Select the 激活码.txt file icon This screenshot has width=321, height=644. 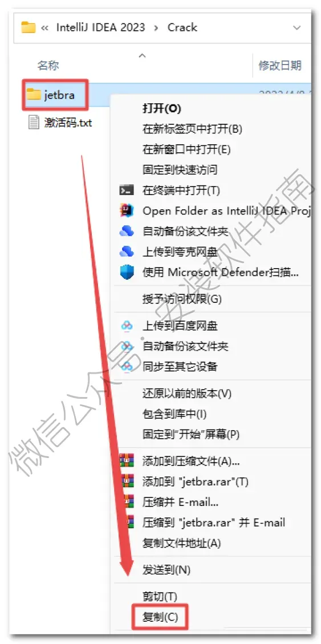tap(34, 123)
